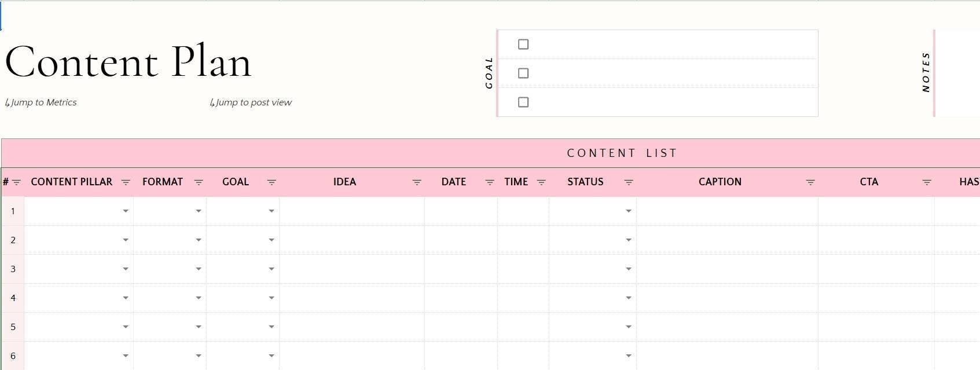Open the DATE column filter icon
980x370 pixels.
click(x=490, y=182)
